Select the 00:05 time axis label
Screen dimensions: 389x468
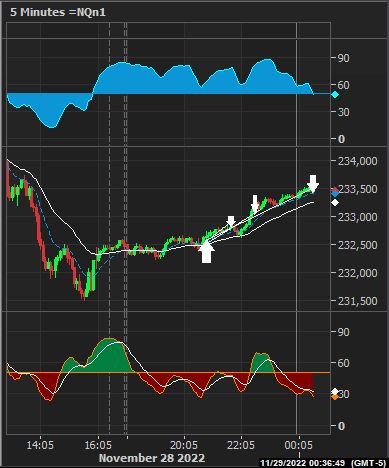299,445
